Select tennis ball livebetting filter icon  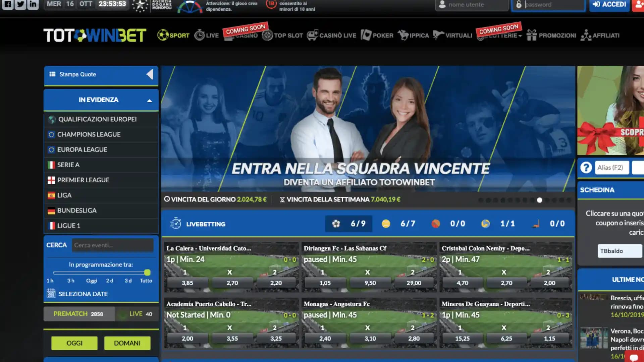pos(386,224)
